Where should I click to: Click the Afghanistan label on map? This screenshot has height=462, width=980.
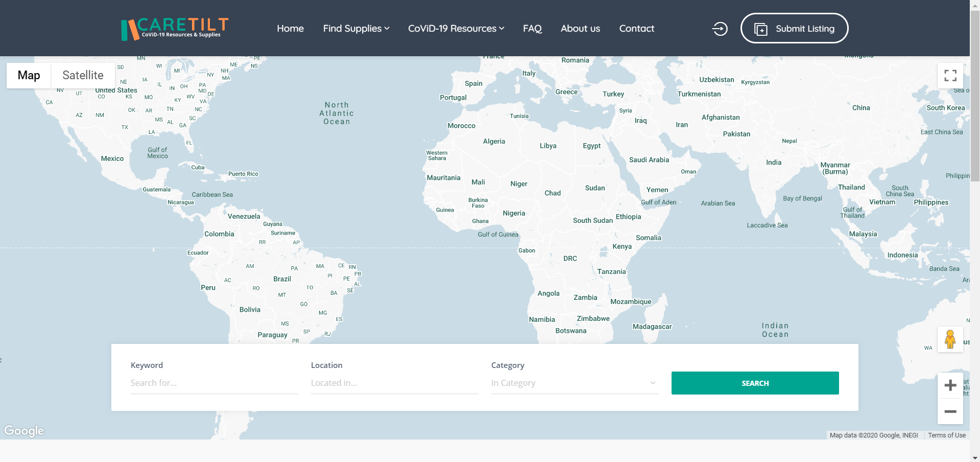coord(721,118)
